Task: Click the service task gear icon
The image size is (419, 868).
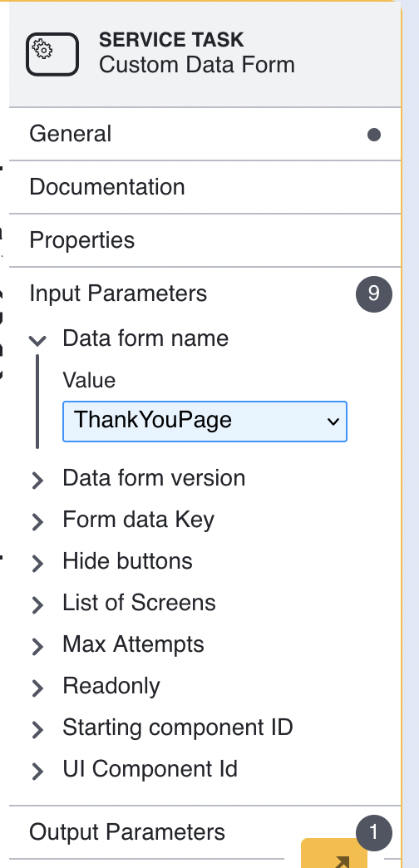Action: 52,54
